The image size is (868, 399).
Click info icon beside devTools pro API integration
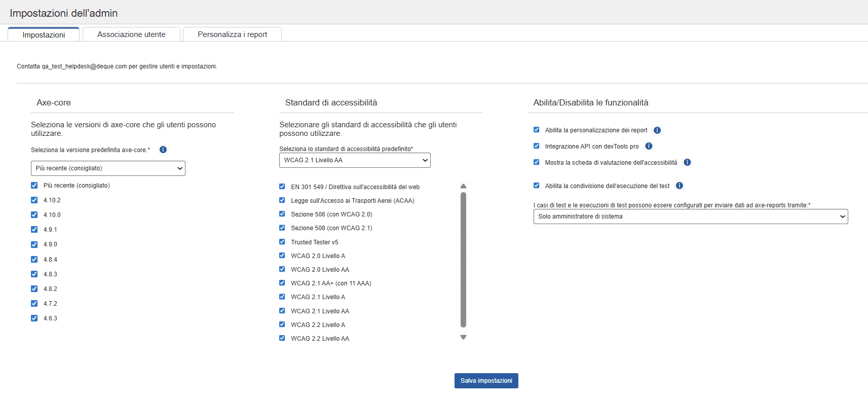[x=649, y=146]
